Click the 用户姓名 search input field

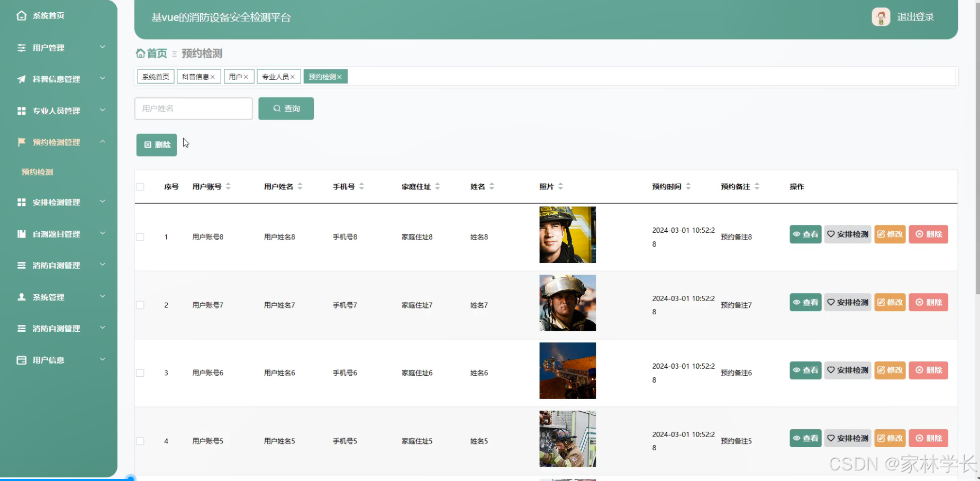pos(194,108)
